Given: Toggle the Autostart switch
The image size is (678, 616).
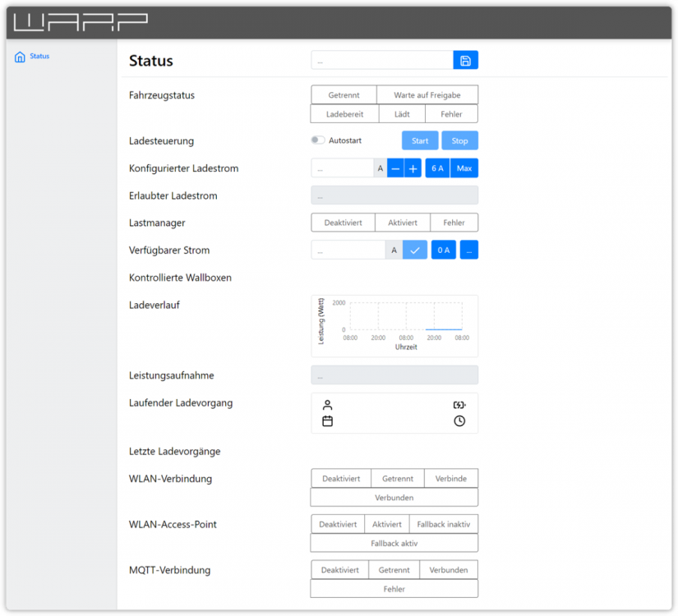Looking at the screenshot, I should coord(318,140).
